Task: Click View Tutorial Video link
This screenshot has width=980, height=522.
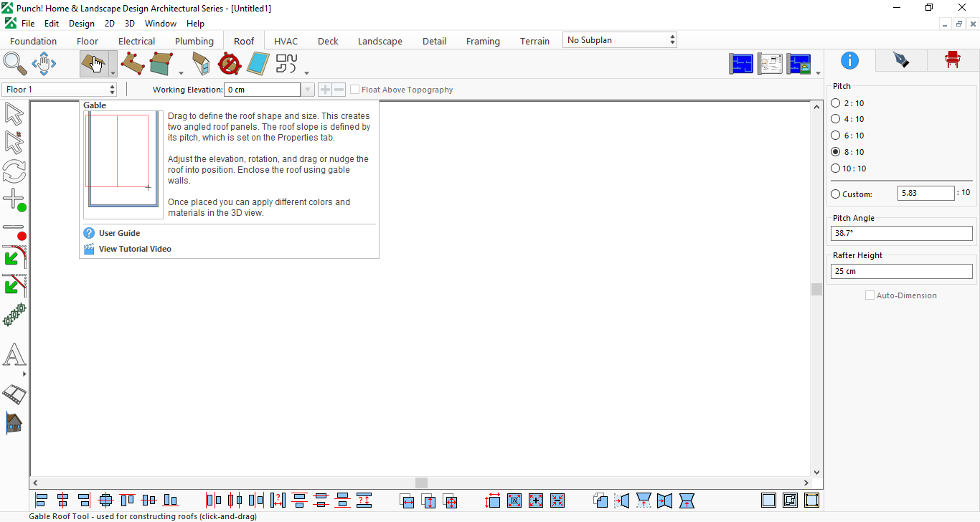Action: [x=135, y=249]
